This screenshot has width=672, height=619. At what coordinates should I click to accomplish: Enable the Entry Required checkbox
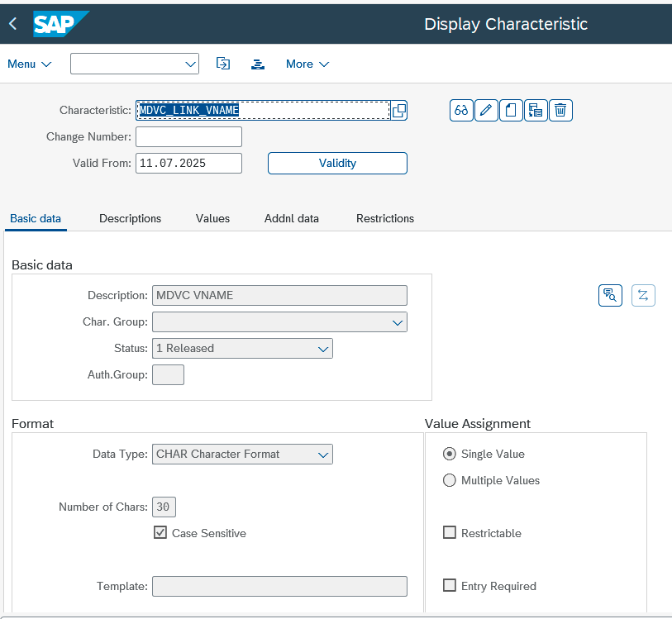449,585
